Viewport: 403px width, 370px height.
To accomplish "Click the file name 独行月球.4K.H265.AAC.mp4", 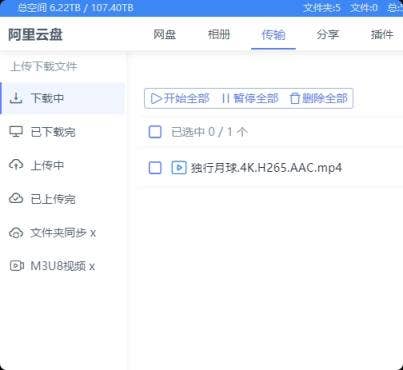I will [266, 168].
